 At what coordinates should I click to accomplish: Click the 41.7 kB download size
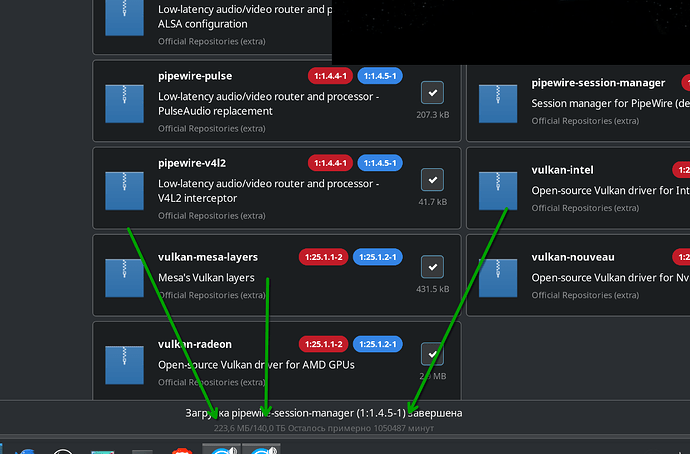coord(433,202)
